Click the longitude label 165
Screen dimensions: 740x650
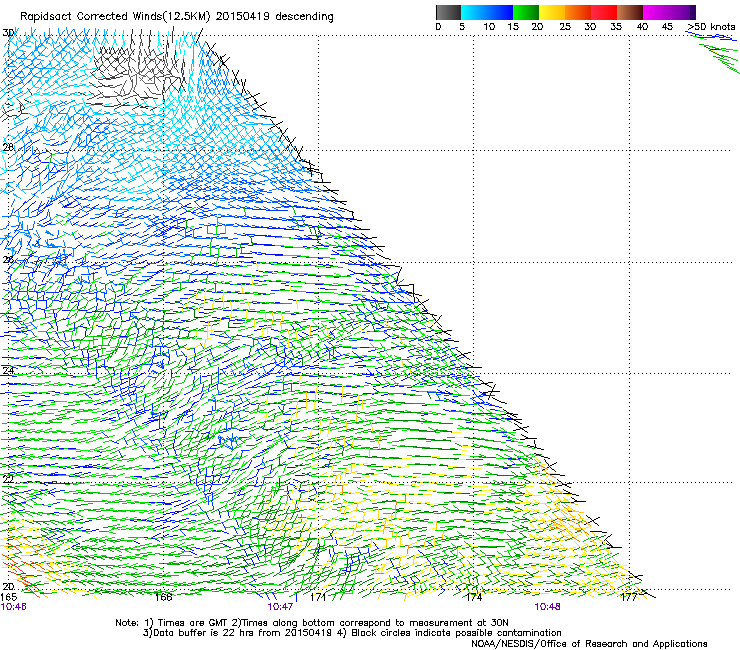click(8, 597)
